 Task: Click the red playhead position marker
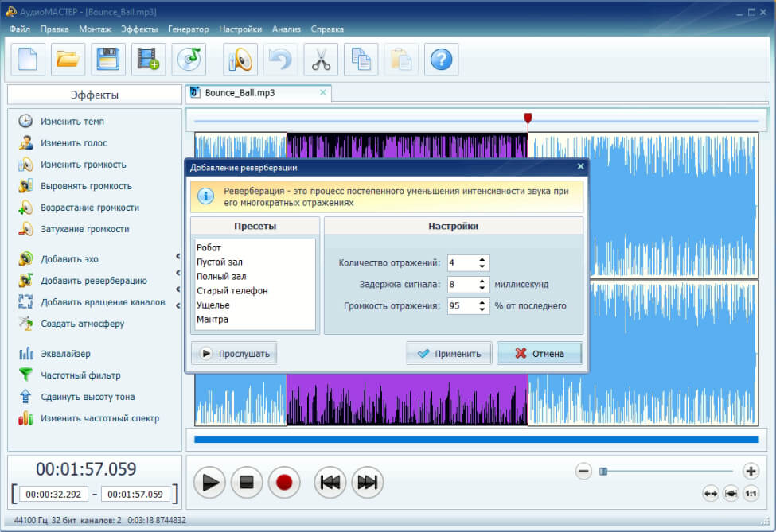[x=528, y=118]
